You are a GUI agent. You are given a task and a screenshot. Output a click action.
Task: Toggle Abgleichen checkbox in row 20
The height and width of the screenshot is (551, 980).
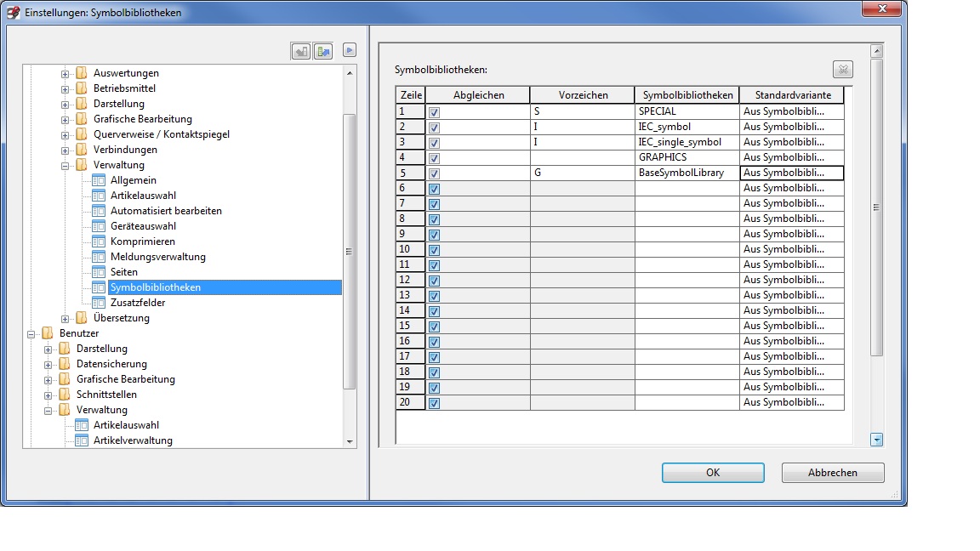tap(434, 403)
